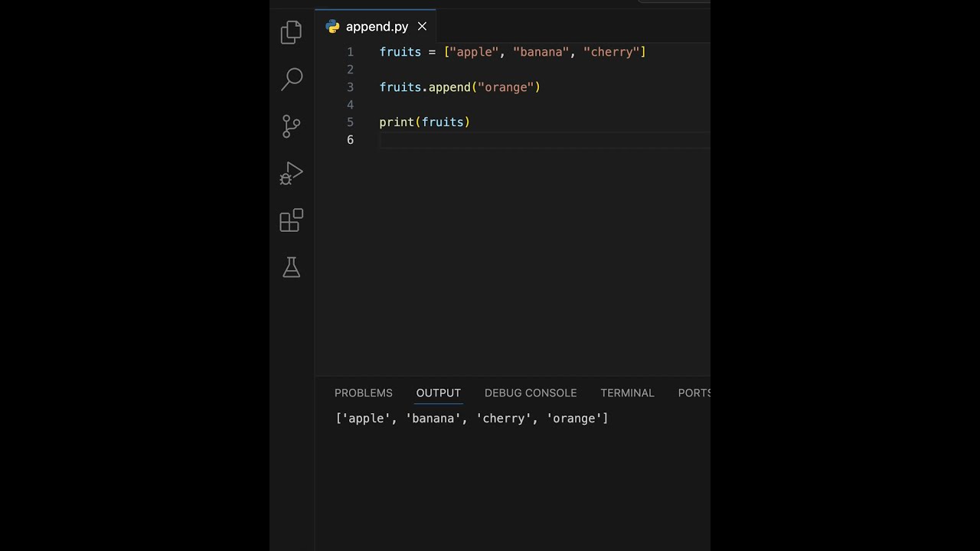
Task: Switch to the PROBLEMS panel tab
Action: pyautogui.click(x=364, y=393)
